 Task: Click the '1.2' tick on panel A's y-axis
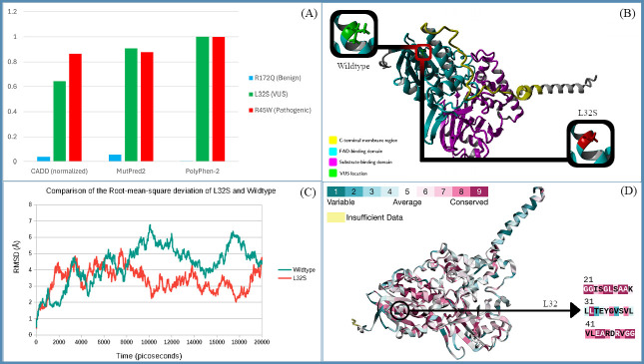pyautogui.click(x=13, y=12)
